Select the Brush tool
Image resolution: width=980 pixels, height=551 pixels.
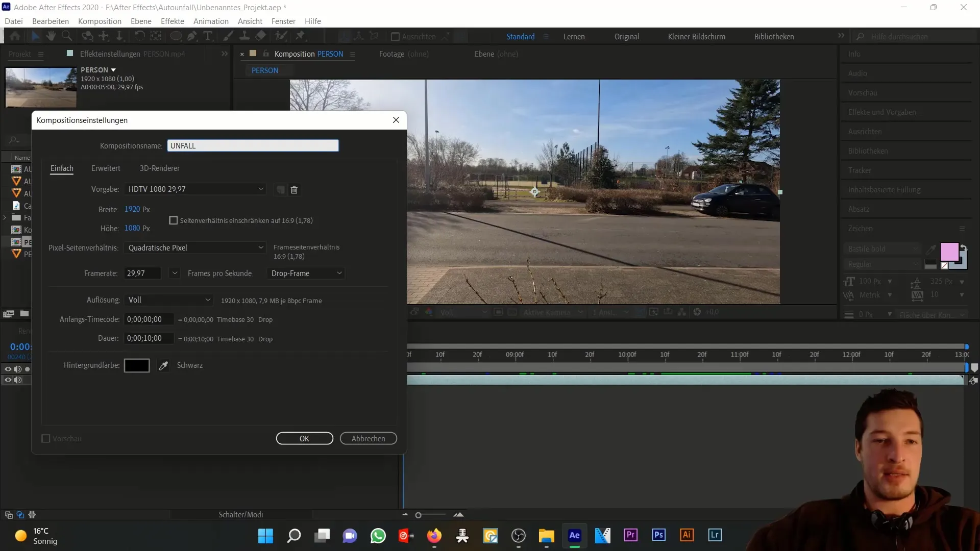point(228,36)
